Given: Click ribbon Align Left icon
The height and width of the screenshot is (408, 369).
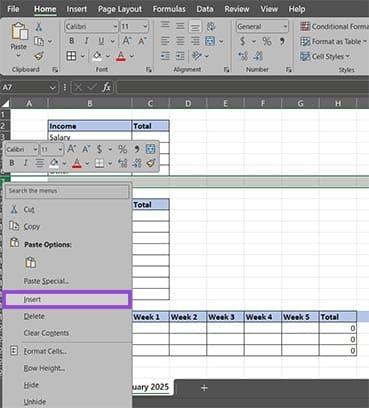Looking at the screenshot, I should 165,41.
